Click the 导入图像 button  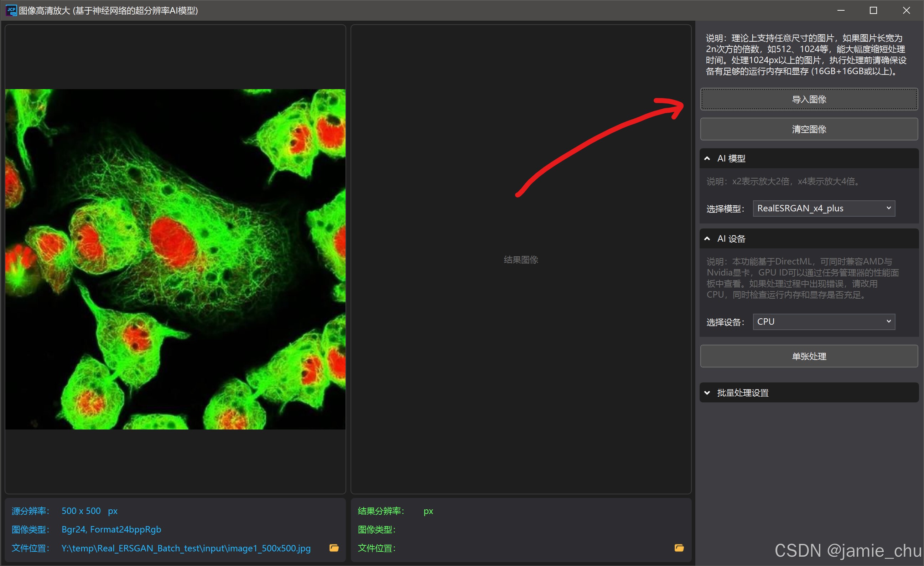[809, 99]
